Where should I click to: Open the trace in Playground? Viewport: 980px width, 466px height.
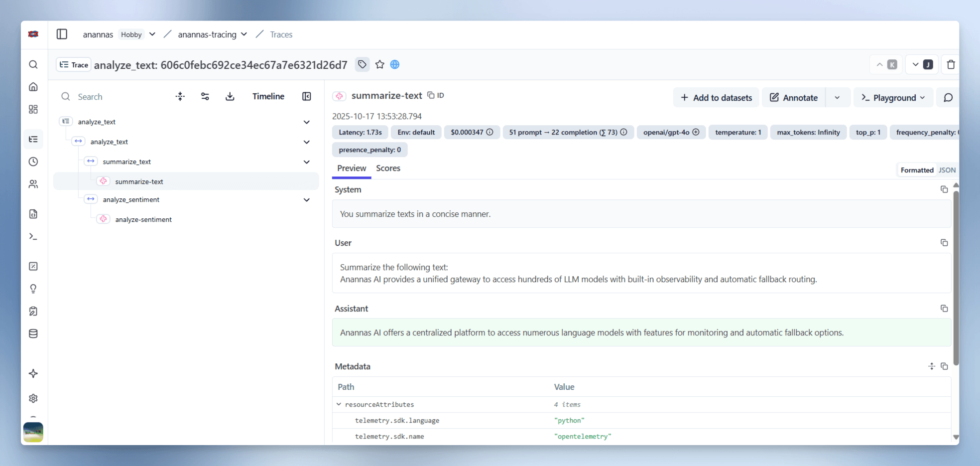893,97
